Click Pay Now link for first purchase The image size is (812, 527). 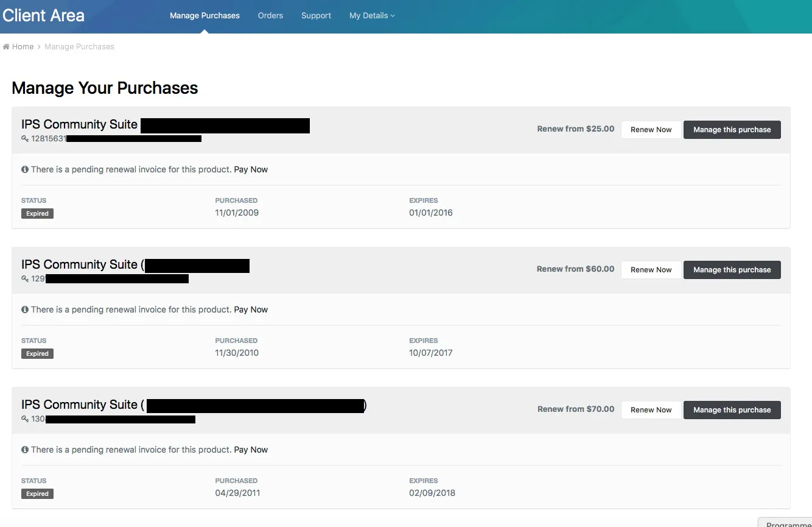(251, 169)
